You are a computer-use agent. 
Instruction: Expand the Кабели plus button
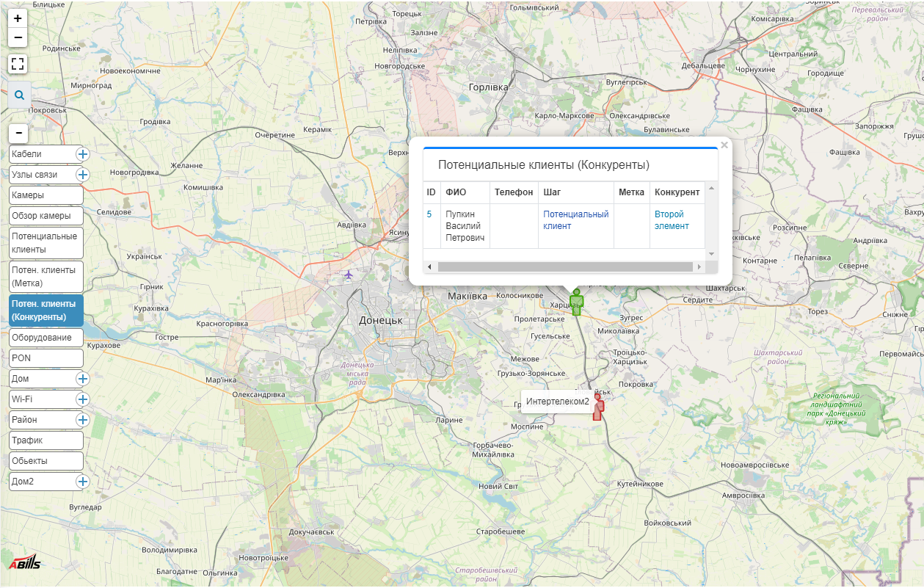tap(83, 154)
